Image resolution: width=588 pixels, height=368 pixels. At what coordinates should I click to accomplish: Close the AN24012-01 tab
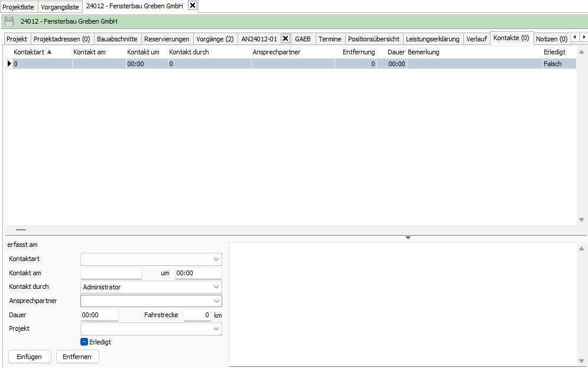[x=285, y=39]
